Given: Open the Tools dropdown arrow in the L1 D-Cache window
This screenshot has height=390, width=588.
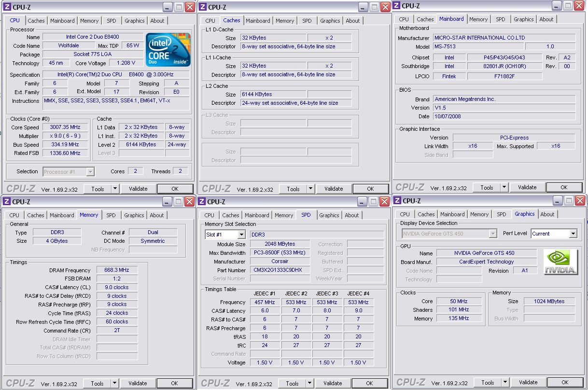Looking at the screenshot, I should coord(311,189).
